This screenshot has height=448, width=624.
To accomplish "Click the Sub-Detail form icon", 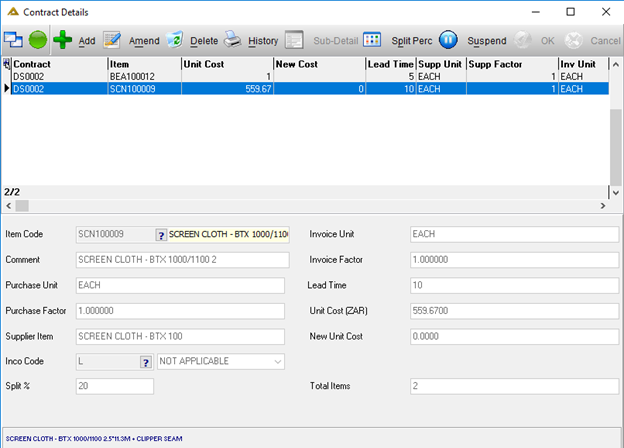I will point(294,40).
